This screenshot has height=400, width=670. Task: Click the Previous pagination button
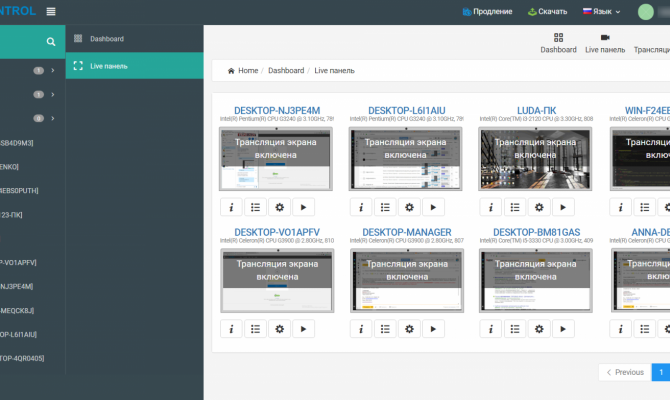[x=625, y=372]
